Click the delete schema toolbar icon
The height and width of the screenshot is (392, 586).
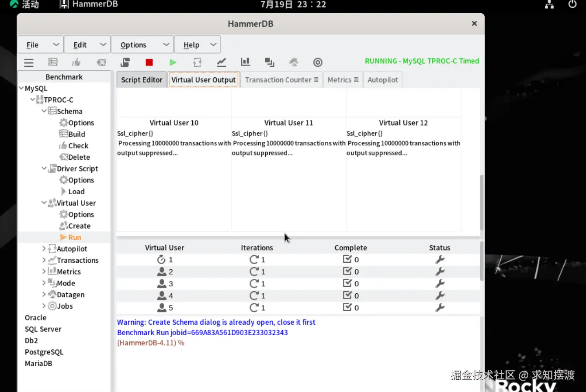pos(101,62)
